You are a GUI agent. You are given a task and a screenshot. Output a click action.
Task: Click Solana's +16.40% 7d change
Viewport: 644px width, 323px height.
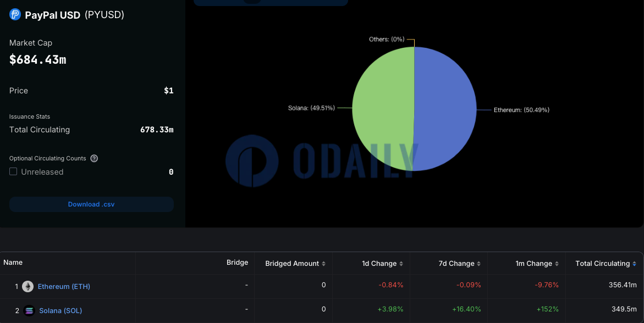tap(466, 309)
